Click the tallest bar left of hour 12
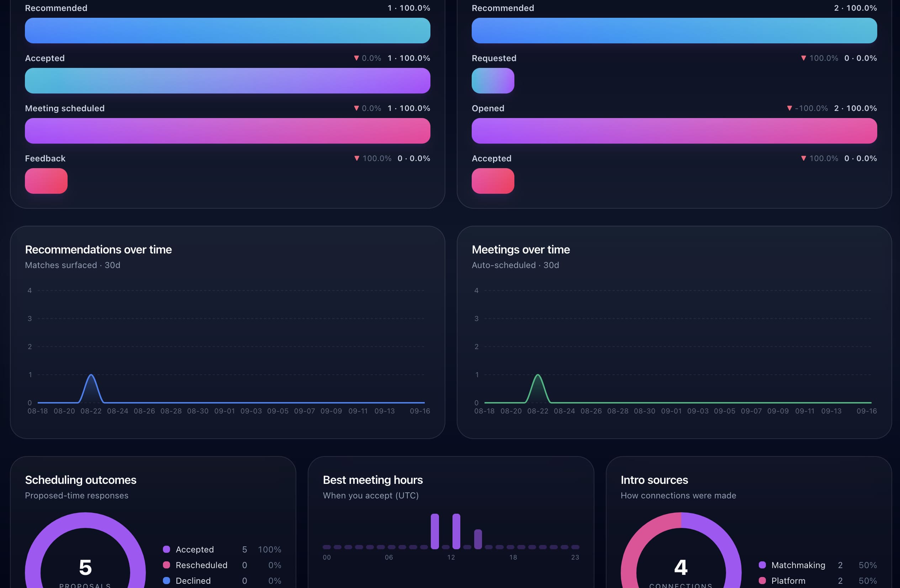This screenshot has height=588, width=900. (x=435, y=531)
